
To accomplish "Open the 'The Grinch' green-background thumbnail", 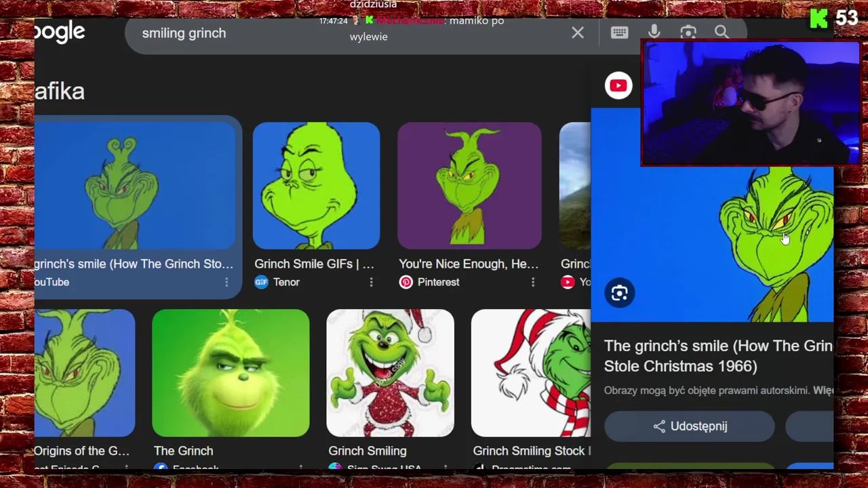I will [231, 373].
